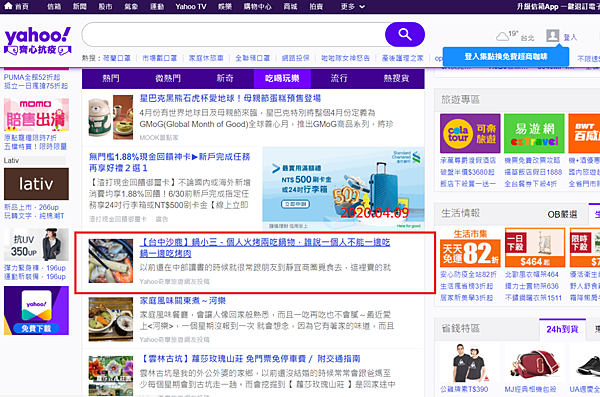Open the lativ 新品上市 266up text link

pyautogui.click(x=34, y=212)
